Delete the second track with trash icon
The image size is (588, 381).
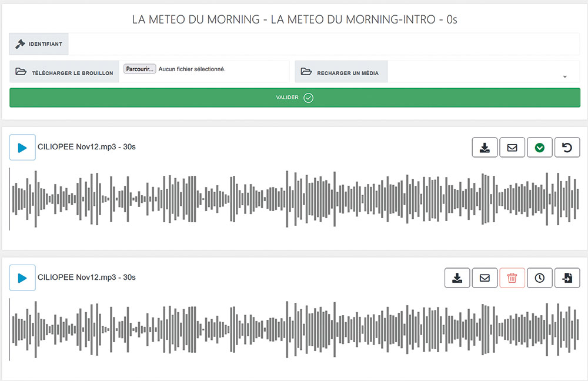[x=512, y=278]
